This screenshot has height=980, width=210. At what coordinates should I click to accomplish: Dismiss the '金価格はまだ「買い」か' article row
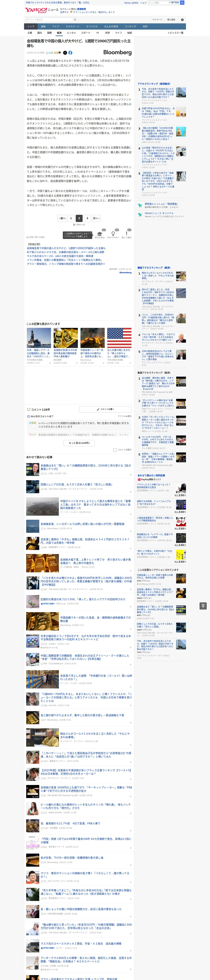(130, 474)
